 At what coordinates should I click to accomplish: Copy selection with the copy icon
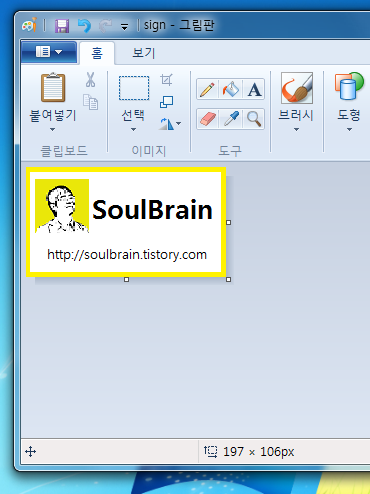click(x=90, y=102)
